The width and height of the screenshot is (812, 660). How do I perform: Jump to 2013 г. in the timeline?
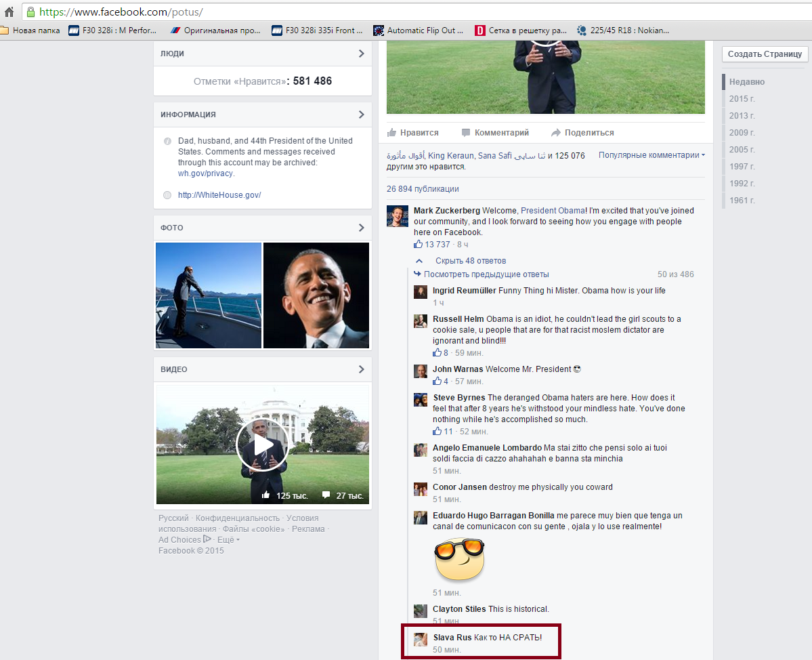742,115
